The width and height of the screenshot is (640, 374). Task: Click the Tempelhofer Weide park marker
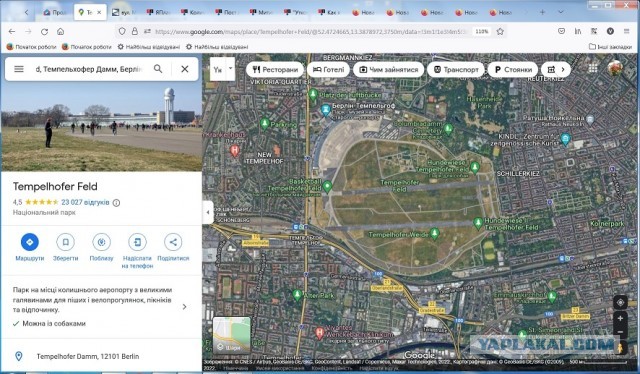coord(435,233)
